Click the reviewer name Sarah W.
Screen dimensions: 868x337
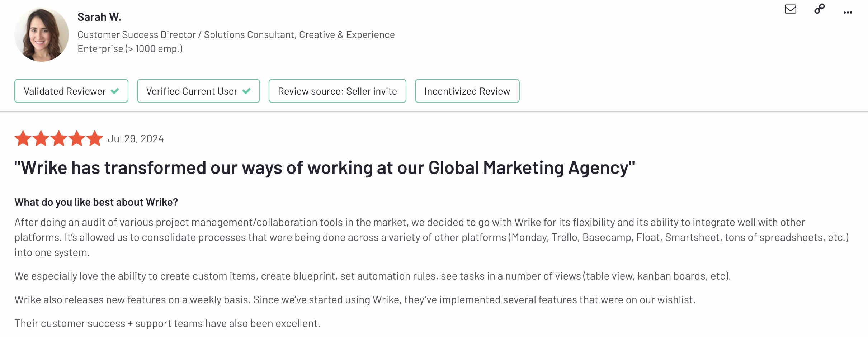(x=99, y=17)
